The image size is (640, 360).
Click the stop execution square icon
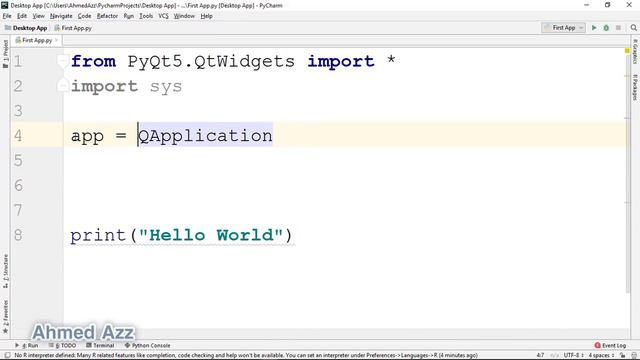(618, 28)
